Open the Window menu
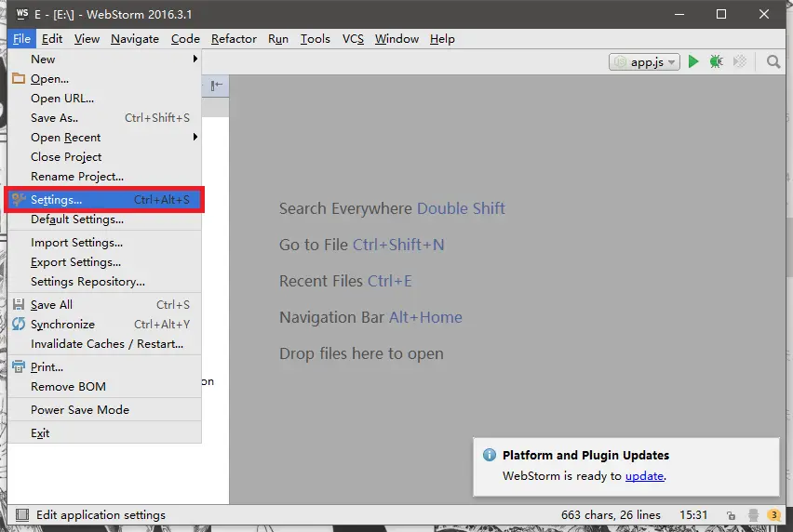This screenshot has width=793, height=532. pyautogui.click(x=397, y=39)
